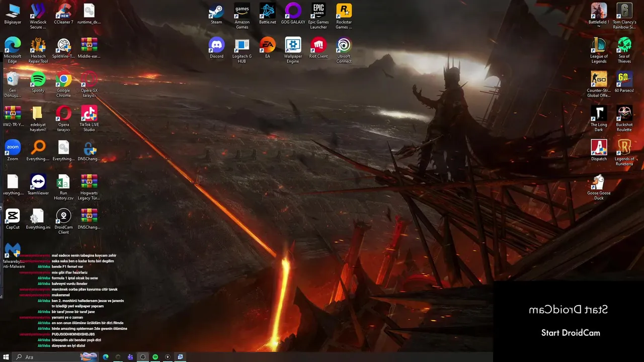Screen dimensions: 644x362
Task: Click chat line 'PUDJSODHKWHDISHDJBS'
Action: pyautogui.click(x=73, y=334)
